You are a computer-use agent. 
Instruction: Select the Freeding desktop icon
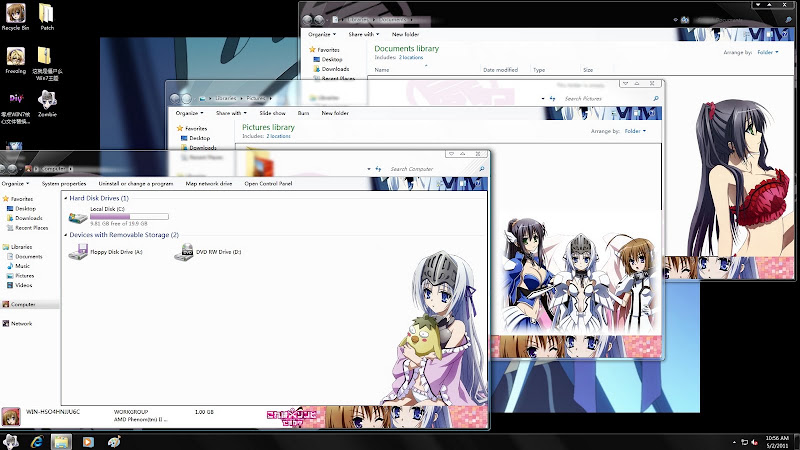point(15,60)
